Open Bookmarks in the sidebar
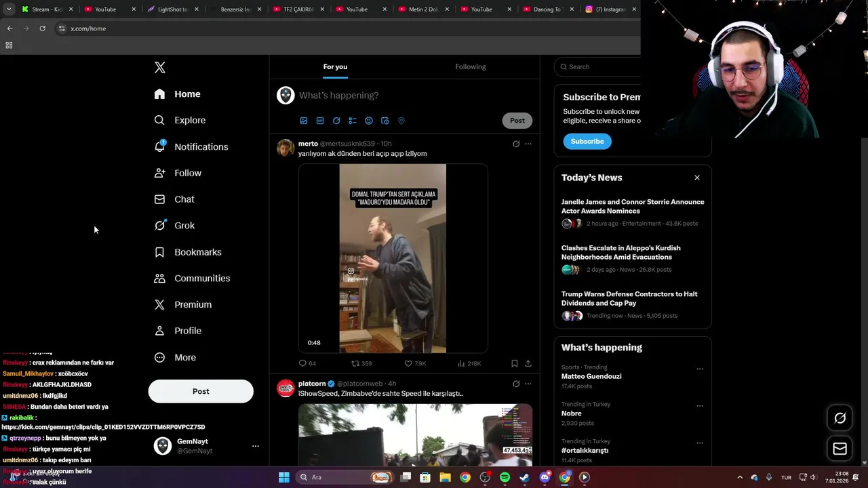Viewport: 868px width, 488px height. tap(188, 252)
